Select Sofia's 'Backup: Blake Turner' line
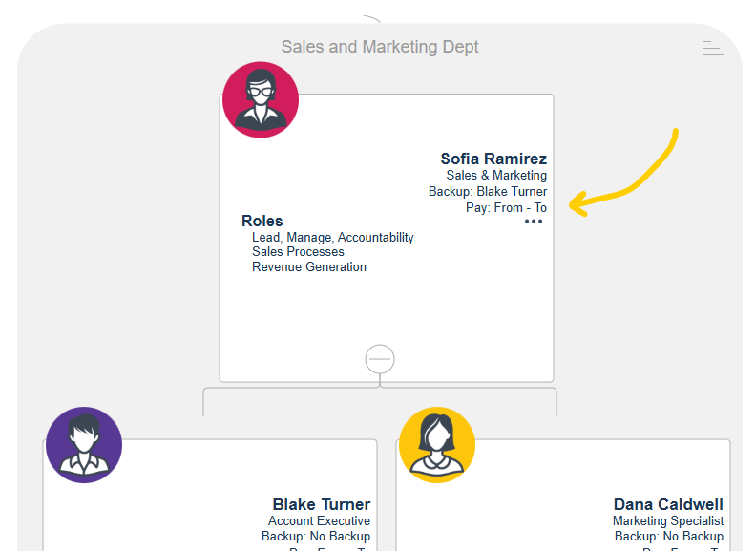This screenshot has height=551, width=756. (488, 192)
